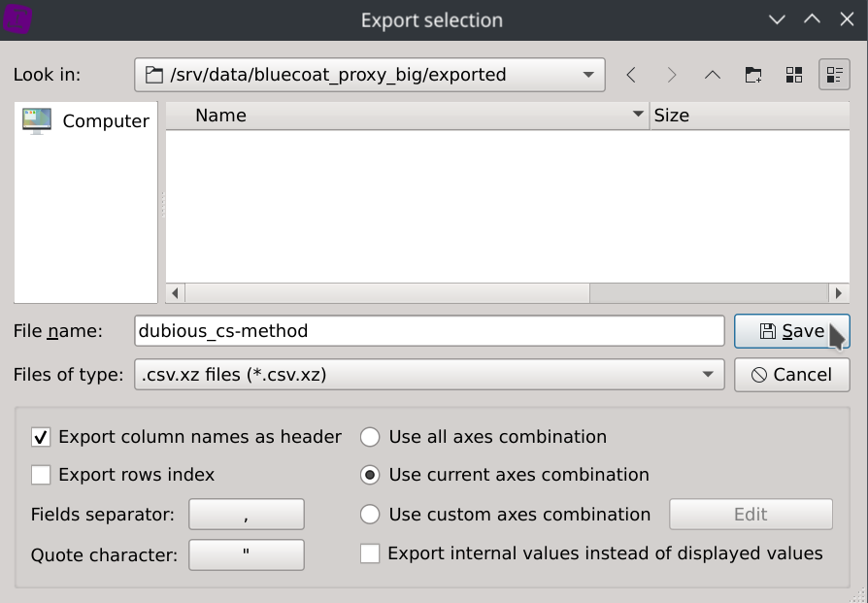The height and width of the screenshot is (603, 868).
Task: Select Computer in the sidebar
Action: [x=86, y=121]
